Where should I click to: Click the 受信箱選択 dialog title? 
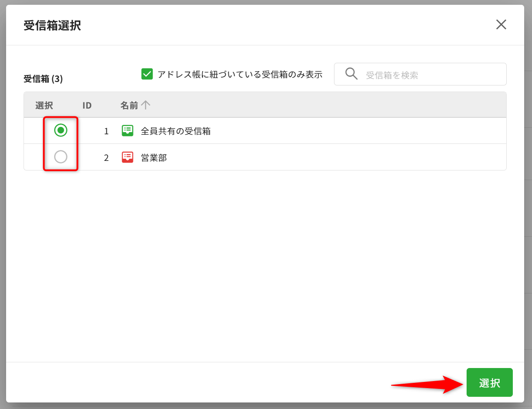coord(52,25)
